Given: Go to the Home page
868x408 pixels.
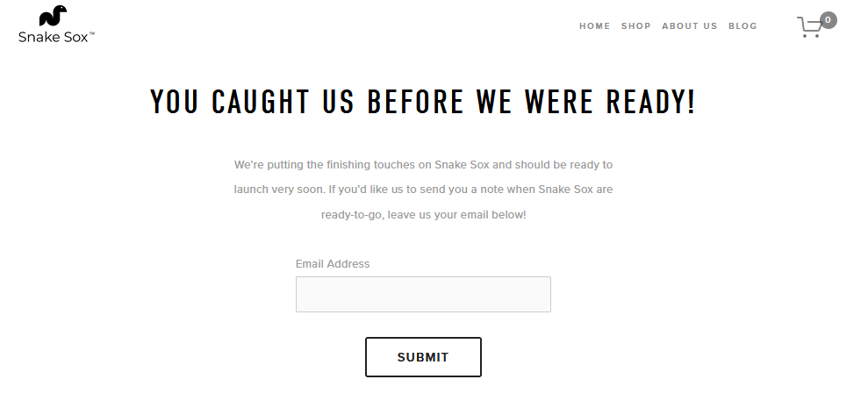Looking at the screenshot, I should pos(594,26).
